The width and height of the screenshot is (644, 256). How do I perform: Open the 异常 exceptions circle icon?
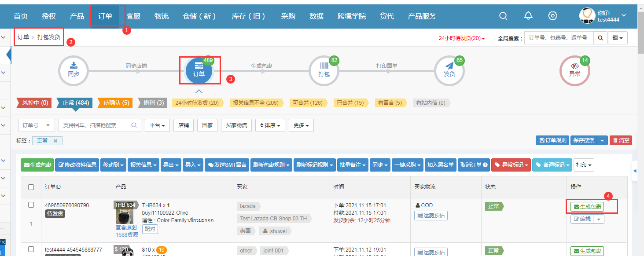(574, 71)
